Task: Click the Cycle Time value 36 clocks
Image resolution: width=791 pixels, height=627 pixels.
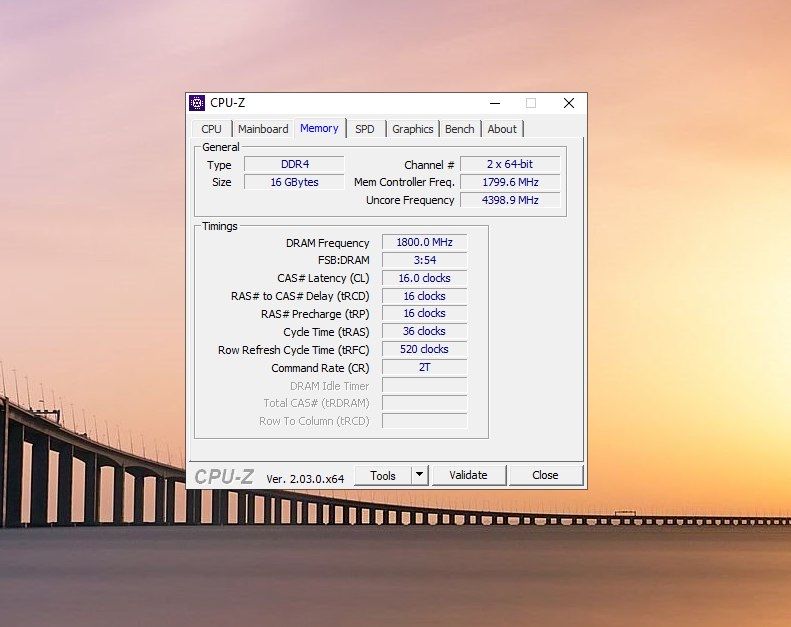Action: click(x=425, y=331)
